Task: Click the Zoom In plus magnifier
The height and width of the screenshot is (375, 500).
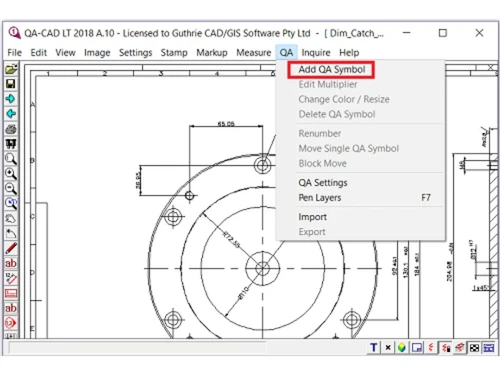Action: (11, 174)
